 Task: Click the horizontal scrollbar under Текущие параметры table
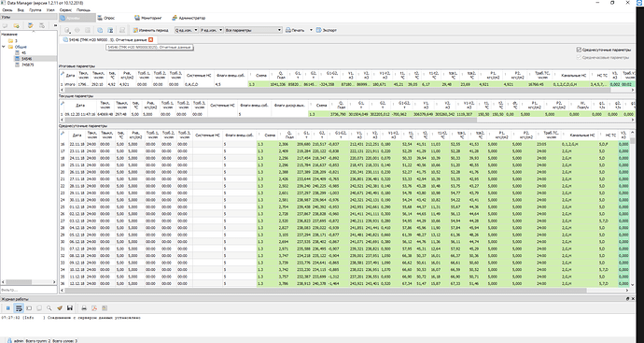(346, 121)
